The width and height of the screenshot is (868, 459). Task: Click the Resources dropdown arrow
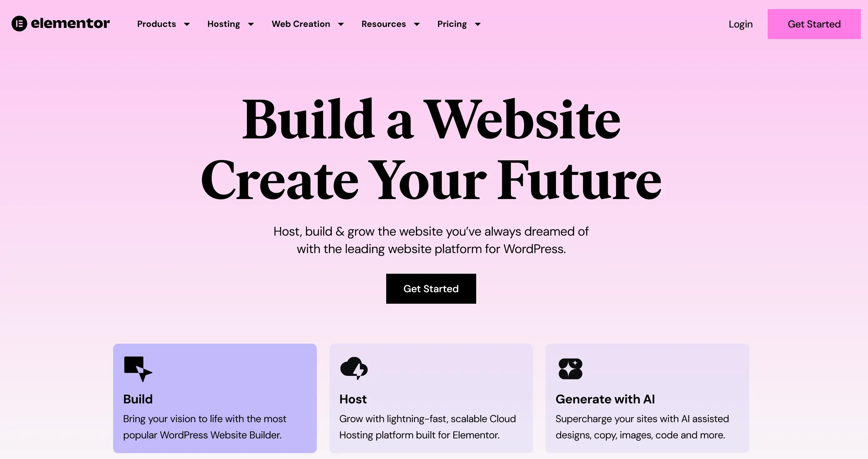[418, 24]
